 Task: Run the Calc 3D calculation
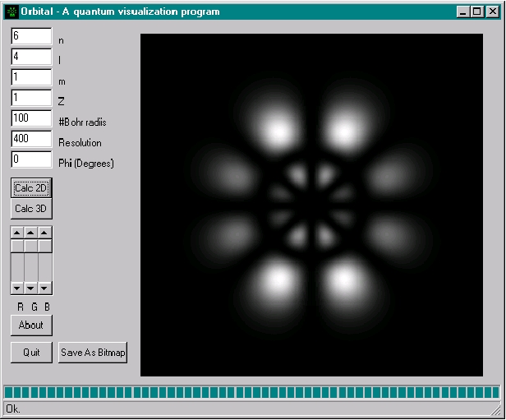point(31,209)
